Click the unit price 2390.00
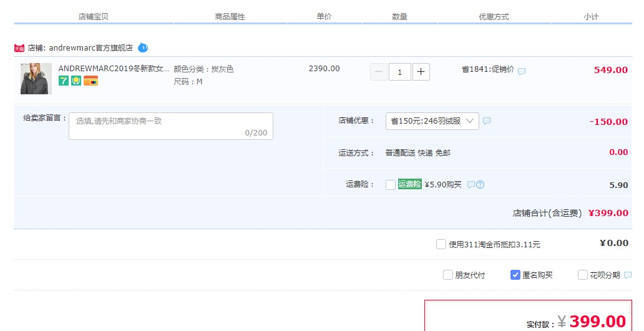 pos(324,69)
